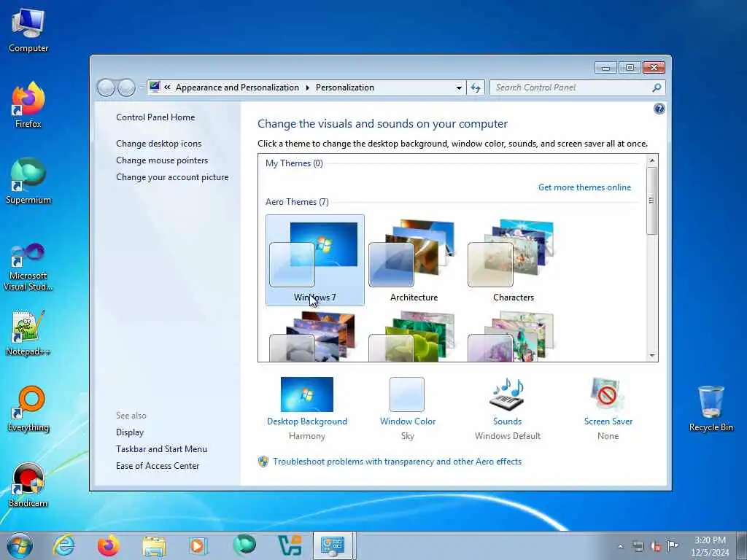Open Control Panel Home

point(155,117)
